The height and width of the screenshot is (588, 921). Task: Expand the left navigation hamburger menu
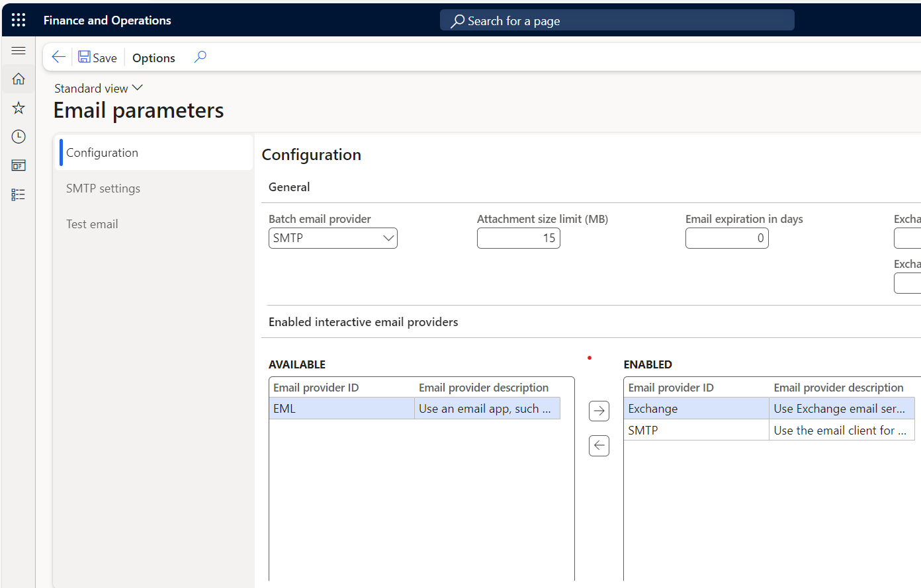(18, 50)
